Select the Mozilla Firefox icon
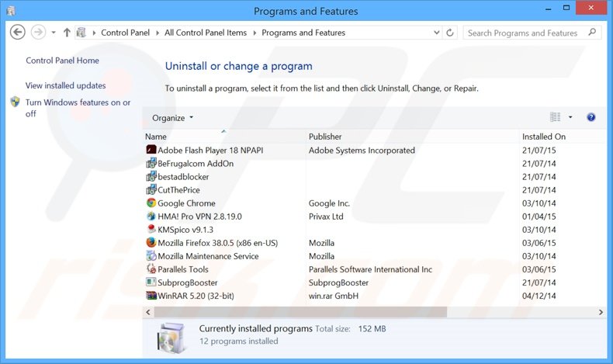The image size is (613, 364). click(151, 242)
